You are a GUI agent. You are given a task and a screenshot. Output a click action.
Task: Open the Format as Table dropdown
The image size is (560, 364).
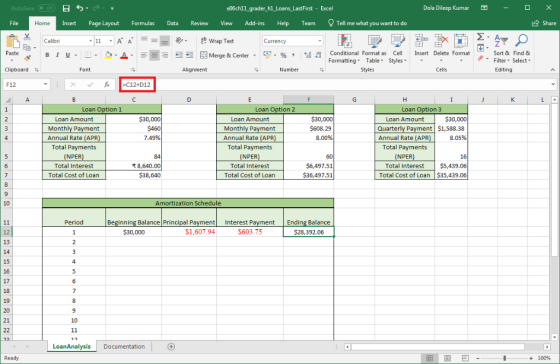[x=374, y=49]
